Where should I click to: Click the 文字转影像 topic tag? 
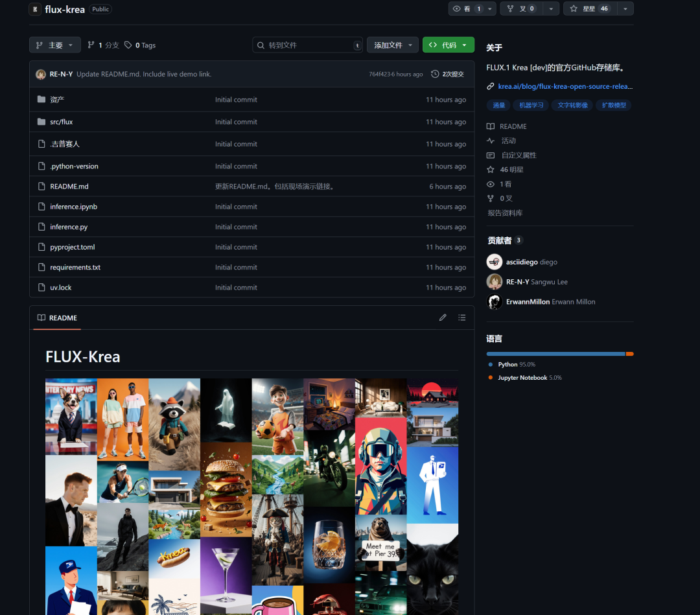(572, 106)
